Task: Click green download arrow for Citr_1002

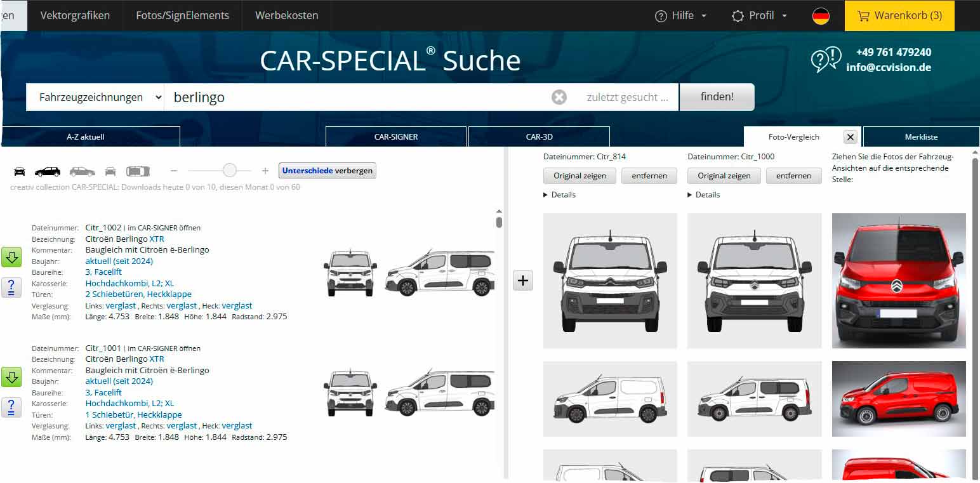Action: click(x=11, y=257)
